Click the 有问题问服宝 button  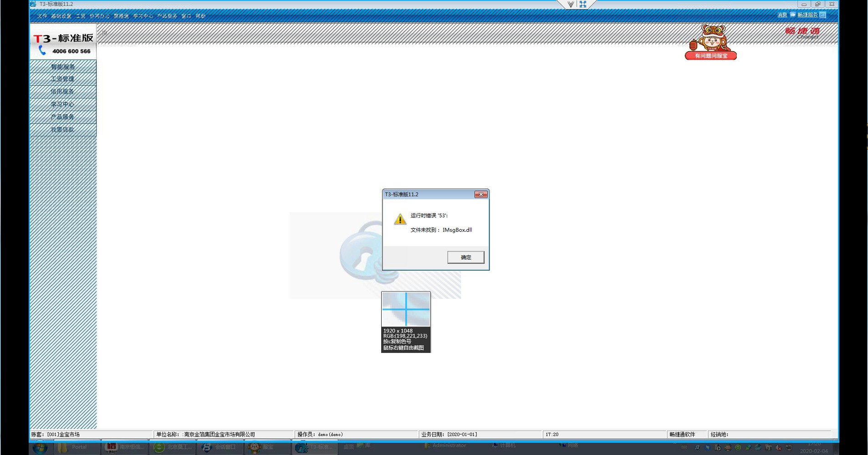tap(711, 56)
